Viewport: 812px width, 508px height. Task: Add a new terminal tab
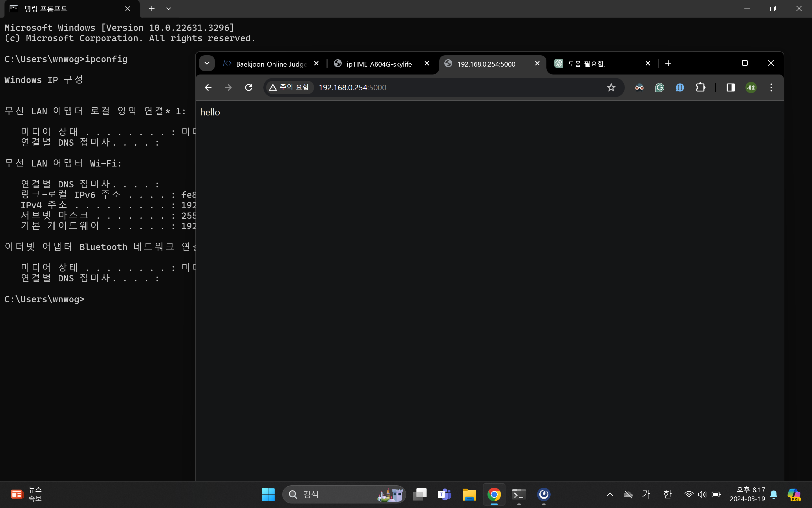(152, 9)
